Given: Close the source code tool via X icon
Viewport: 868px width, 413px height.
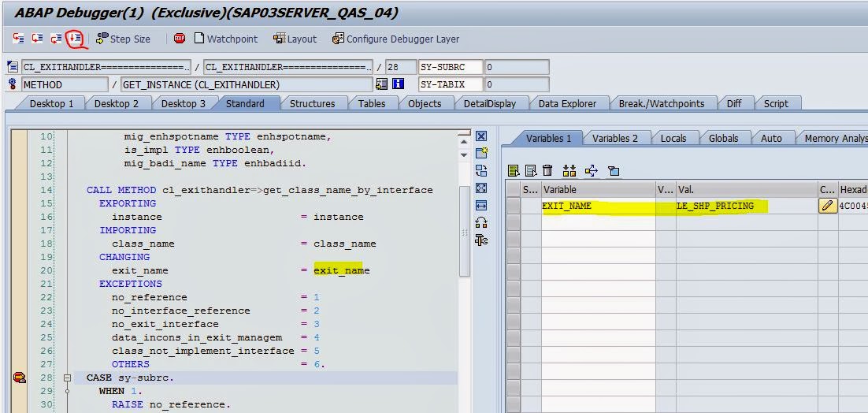Looking at the screenshot, I should click(x=481, y=136).
